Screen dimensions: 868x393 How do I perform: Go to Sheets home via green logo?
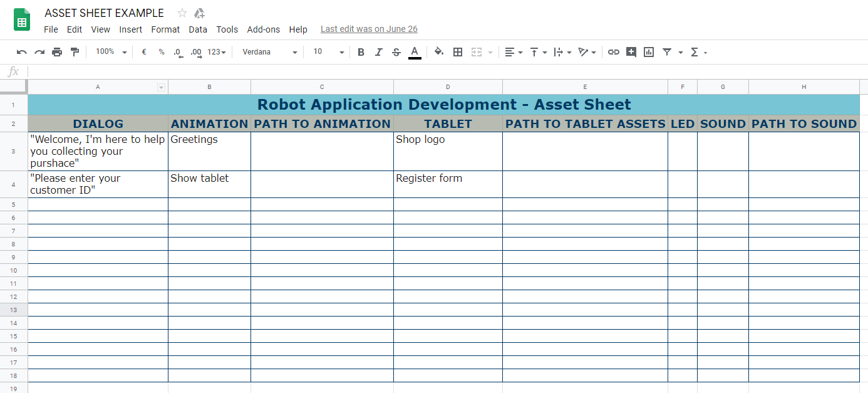22,19
